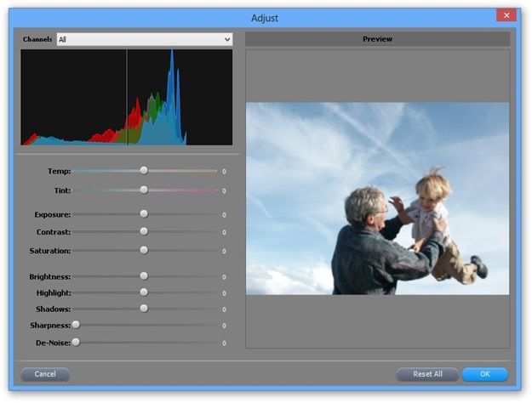This screenshot has height=403, width=532.
Task: Click the Tint value 0
Action: tap(224, 191)
